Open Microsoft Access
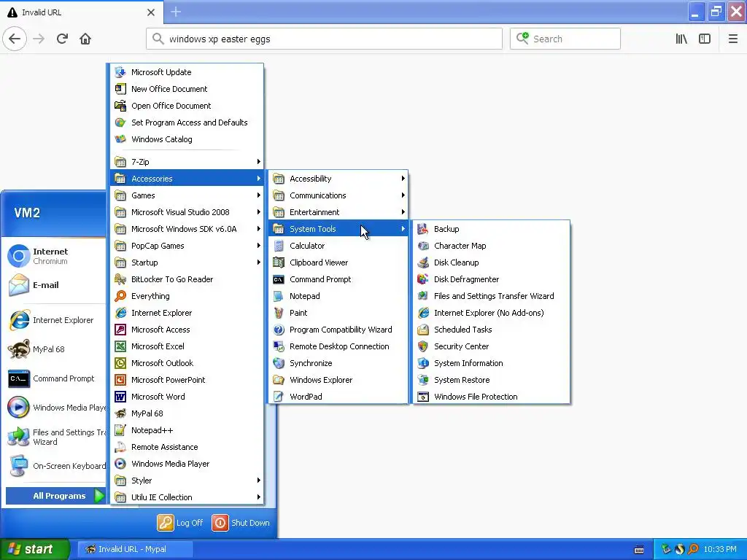Image resolution: width=747 pixels, height=560 pixels. pyautogui.click(x=187, y=330)
